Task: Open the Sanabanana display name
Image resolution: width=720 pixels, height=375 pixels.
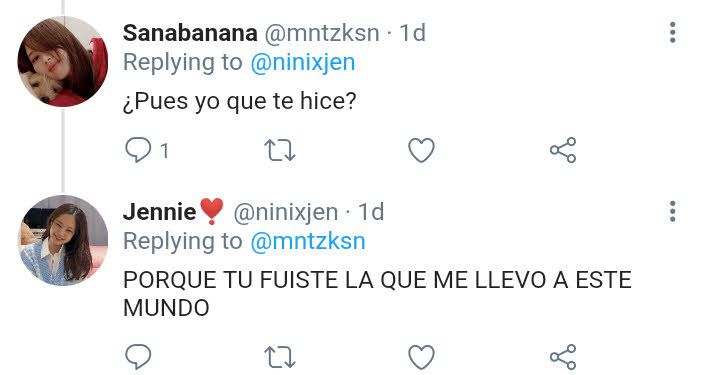Action: point(190,33)
